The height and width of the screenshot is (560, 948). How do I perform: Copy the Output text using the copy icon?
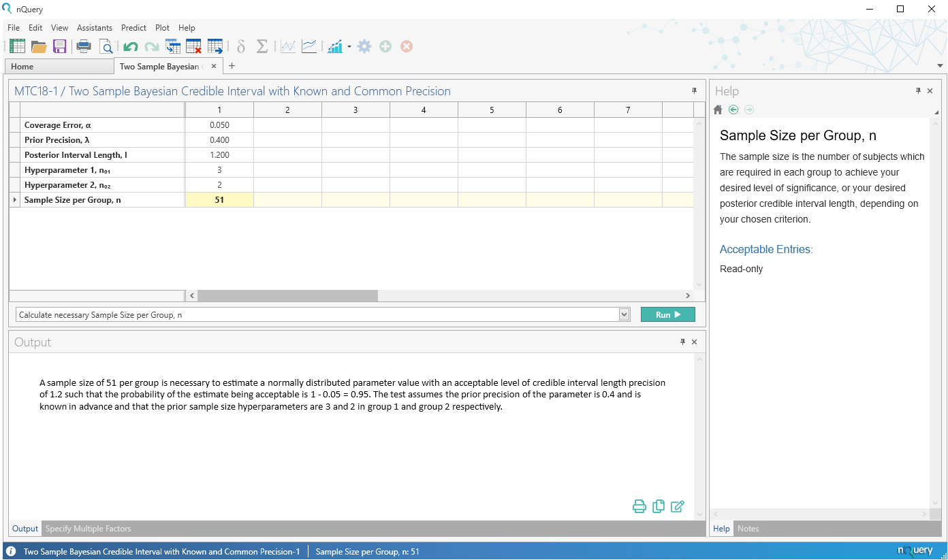click(x=658, y=506)
